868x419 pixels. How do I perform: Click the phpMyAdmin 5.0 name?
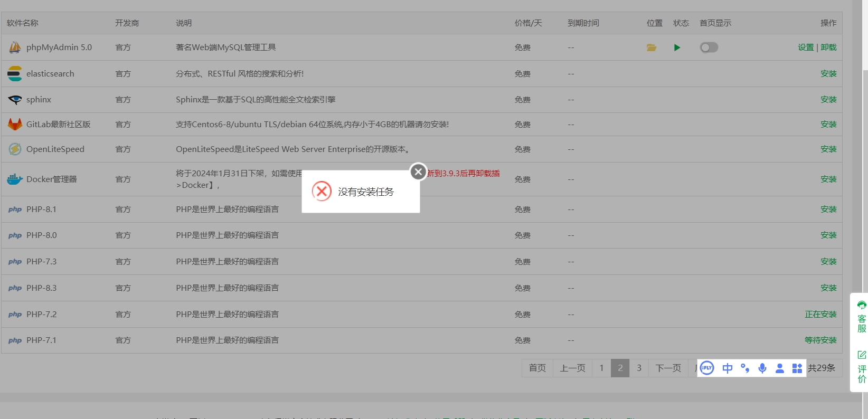tap(59, 47)
